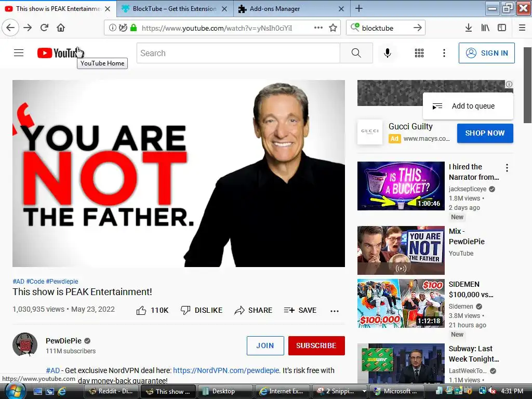Click the green padlock security icon

[134, 28]
